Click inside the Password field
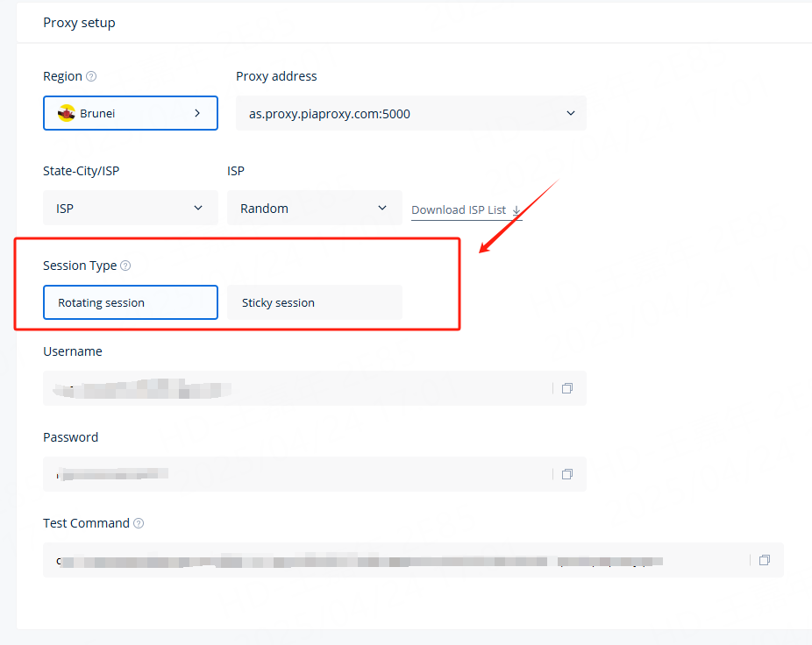This screenshot has width=812, height=645. tap(296, 474)
